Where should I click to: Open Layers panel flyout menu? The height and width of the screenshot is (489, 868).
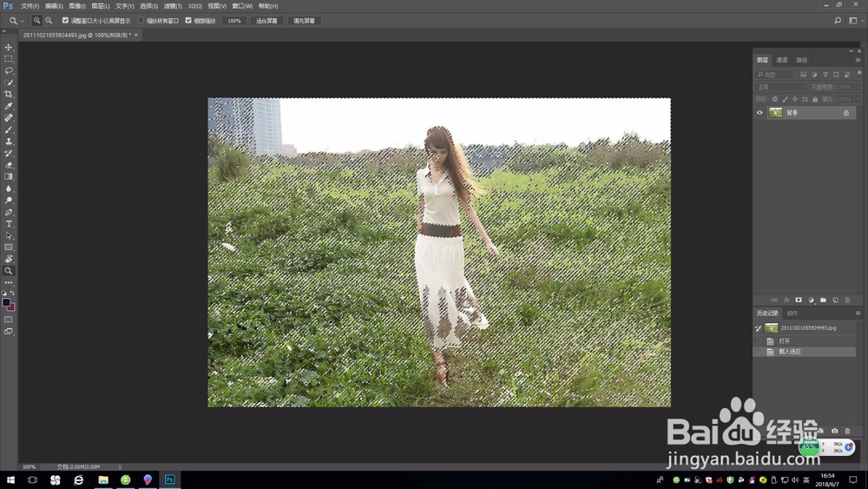coord(858,60)
